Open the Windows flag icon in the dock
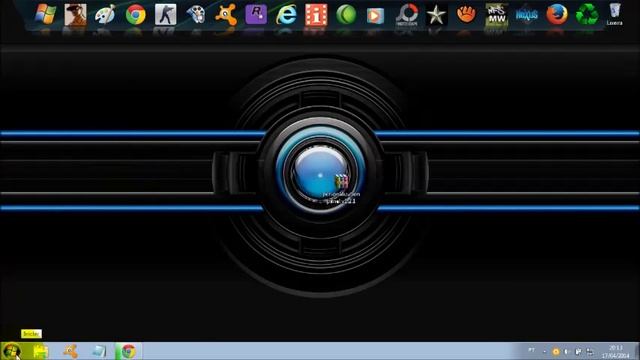640x360 pixels. (45, 14)
